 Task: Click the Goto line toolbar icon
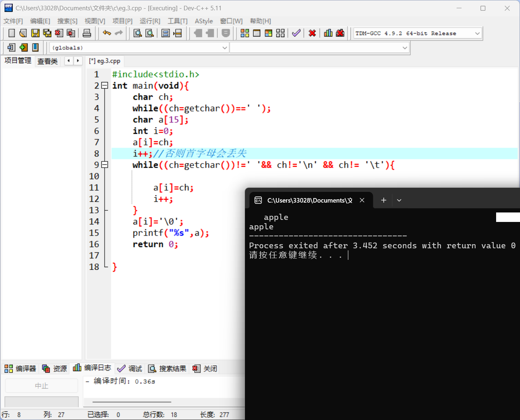[x=177, y=33]
